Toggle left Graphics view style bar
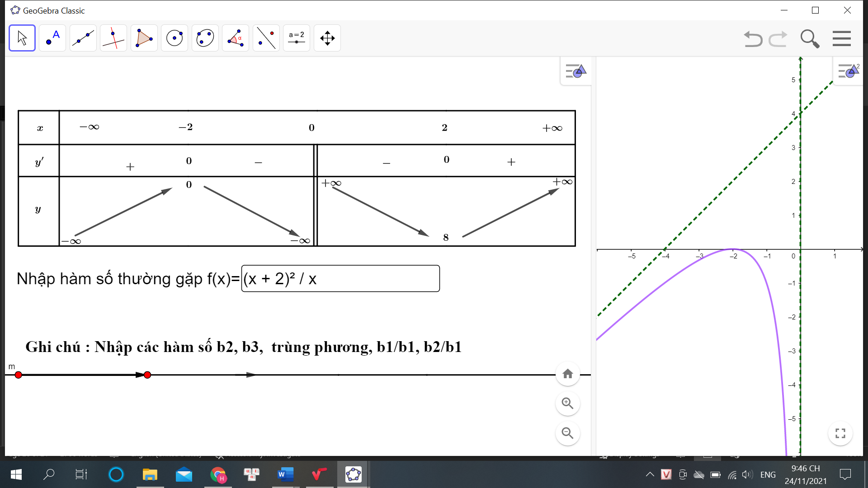This screenshot has height=488, width=868. [x=576, y=71]
